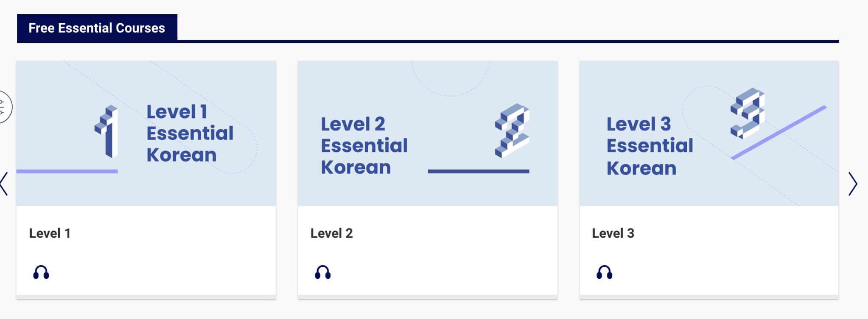Viewport: 868px width, 319px height.
Task: Click the 3D number 3 block icon
Action: (747, 113)
